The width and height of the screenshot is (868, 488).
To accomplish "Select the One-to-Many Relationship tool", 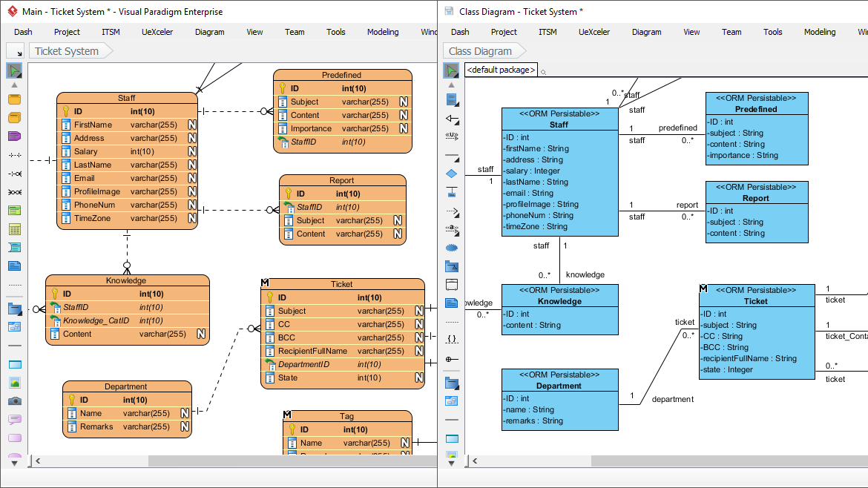I will [13, 174].
